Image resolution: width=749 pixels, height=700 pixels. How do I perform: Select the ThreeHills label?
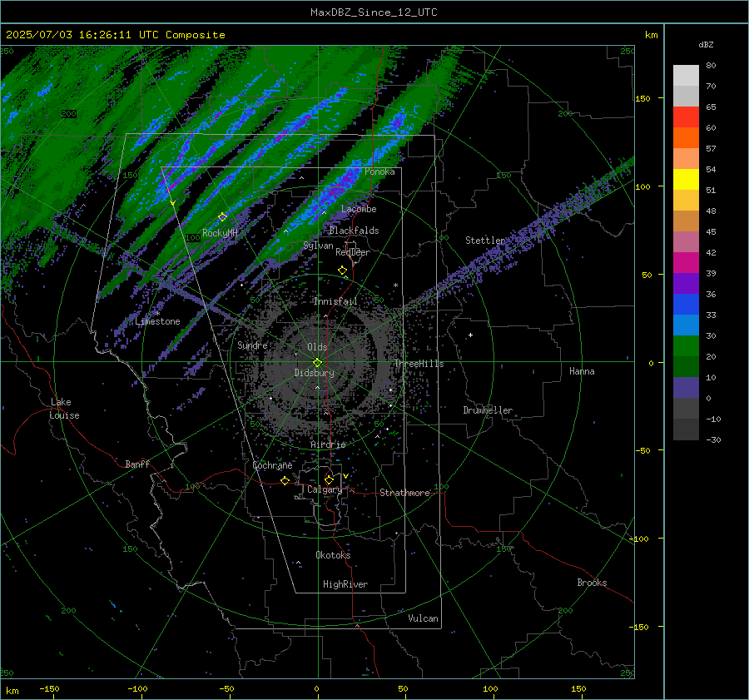[419, 364]
